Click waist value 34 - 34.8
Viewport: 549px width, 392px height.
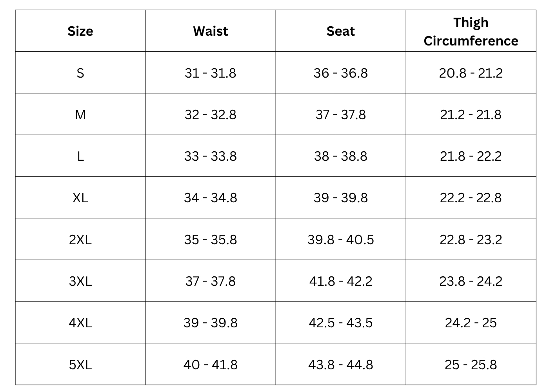pyautogui.click(x=211, y=198)
